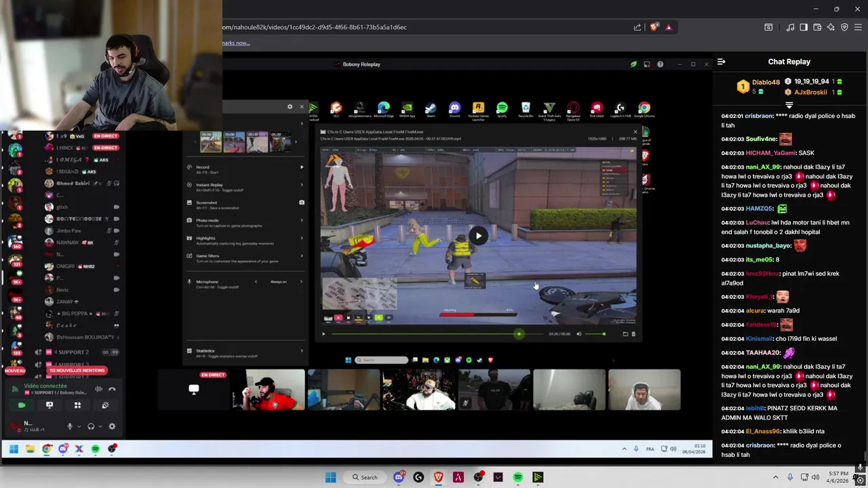Open the Steam desktop shortcut in the stream
The image size is (868, 488).
431,110
